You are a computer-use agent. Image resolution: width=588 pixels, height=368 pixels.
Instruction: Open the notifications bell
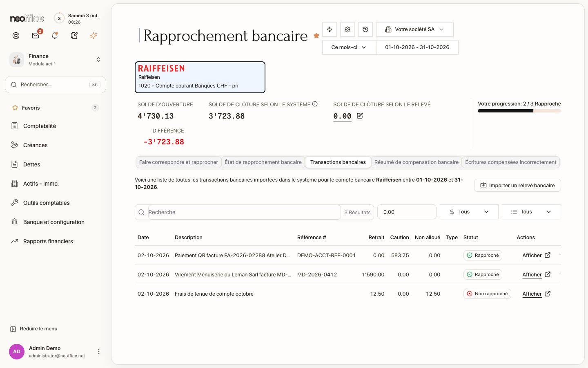click(55, 36)
